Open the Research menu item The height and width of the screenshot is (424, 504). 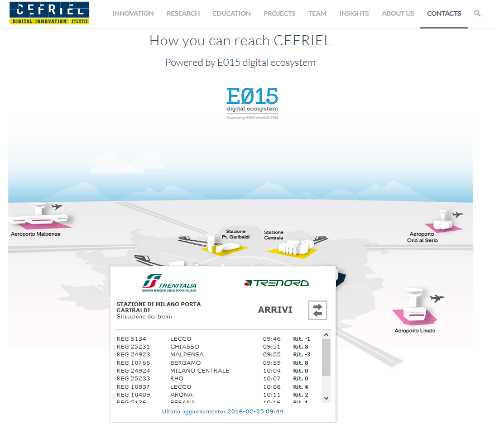(x=183, y=13)
